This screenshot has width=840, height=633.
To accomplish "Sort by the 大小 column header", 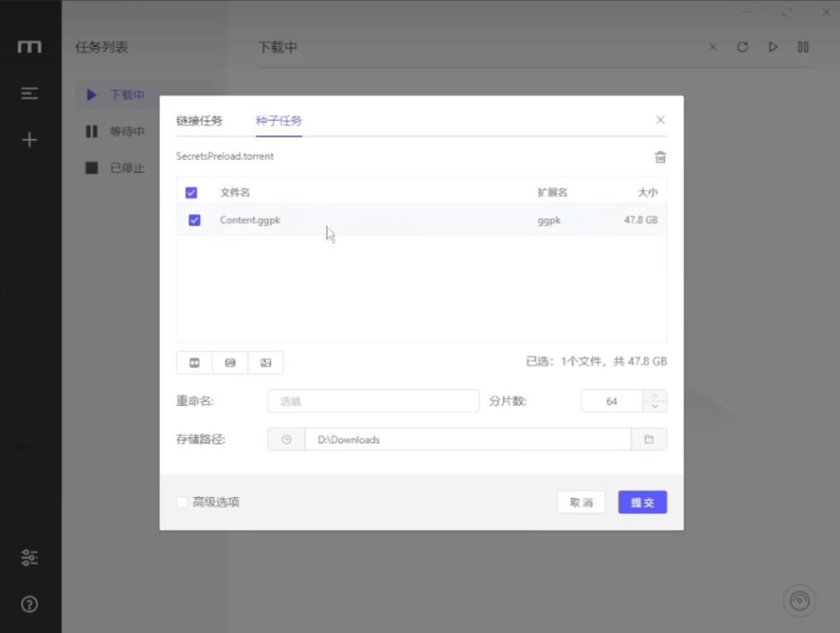I will click(x=648, y=192).
